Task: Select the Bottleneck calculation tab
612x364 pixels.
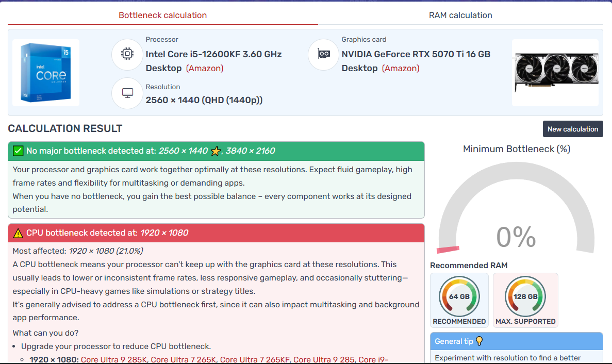Action: point(162,15)
